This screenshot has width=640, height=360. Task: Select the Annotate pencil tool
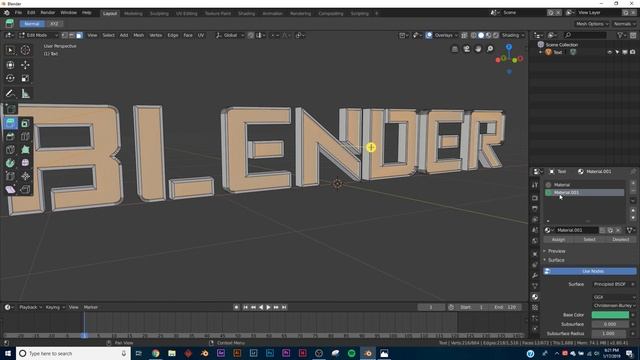(11, 93)
